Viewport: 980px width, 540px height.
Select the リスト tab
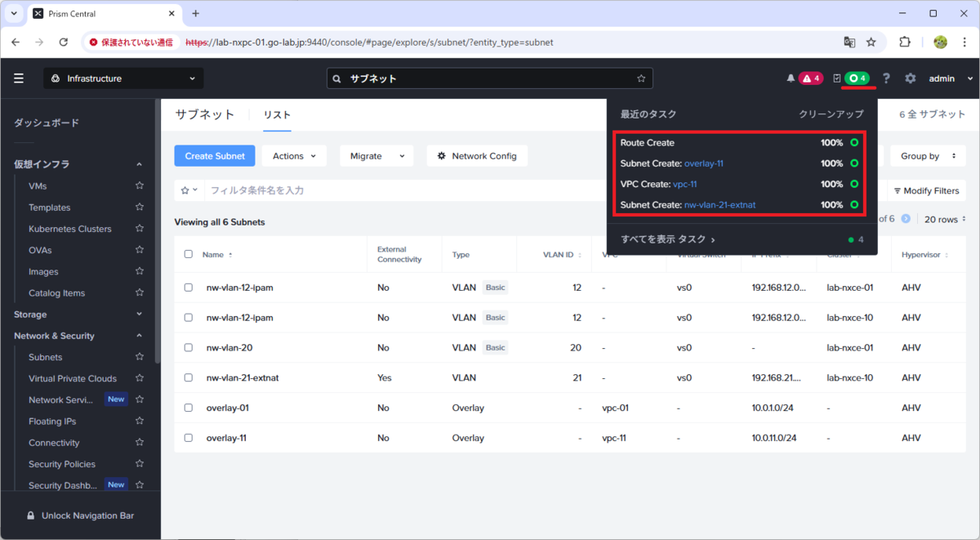click(x=277, y=115)
